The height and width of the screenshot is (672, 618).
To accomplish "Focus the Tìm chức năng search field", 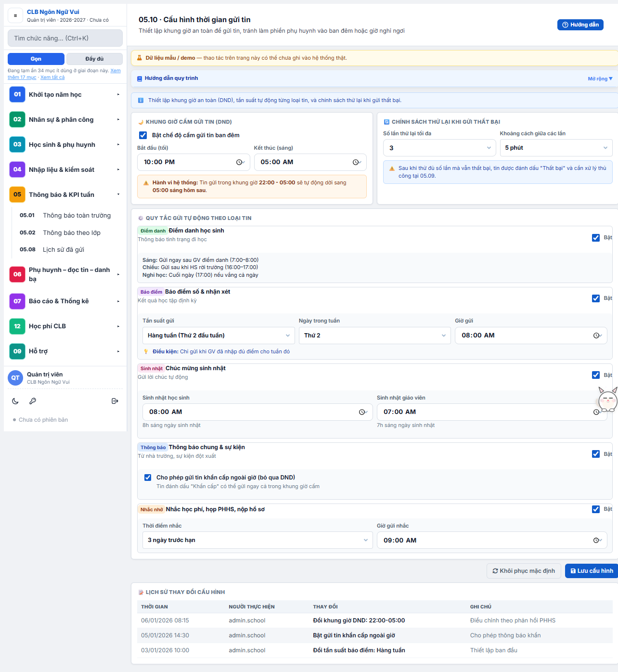I will click(x=65, y=38).
